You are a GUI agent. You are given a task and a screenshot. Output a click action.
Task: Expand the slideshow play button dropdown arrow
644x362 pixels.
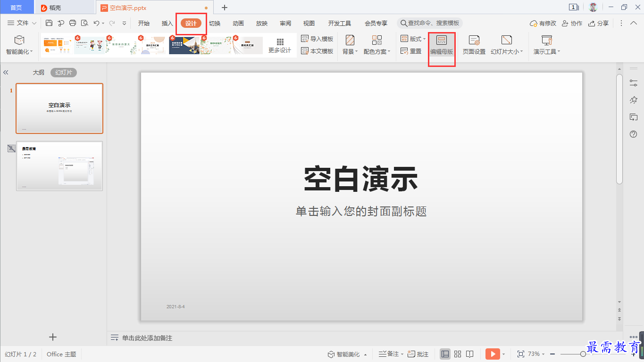[503, 354]
